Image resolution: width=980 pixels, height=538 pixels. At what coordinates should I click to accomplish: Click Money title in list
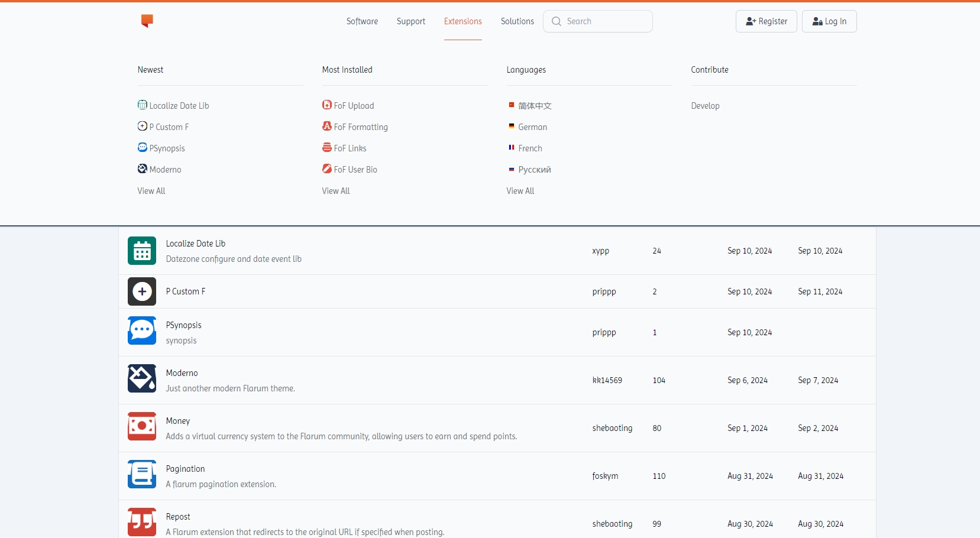(178, 421)
